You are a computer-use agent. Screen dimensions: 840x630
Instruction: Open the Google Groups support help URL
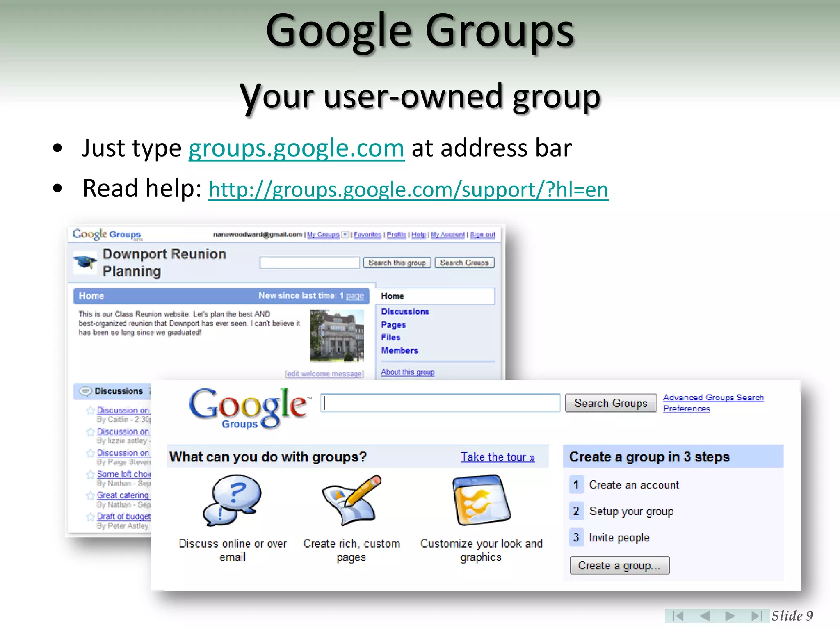[409, 189]
